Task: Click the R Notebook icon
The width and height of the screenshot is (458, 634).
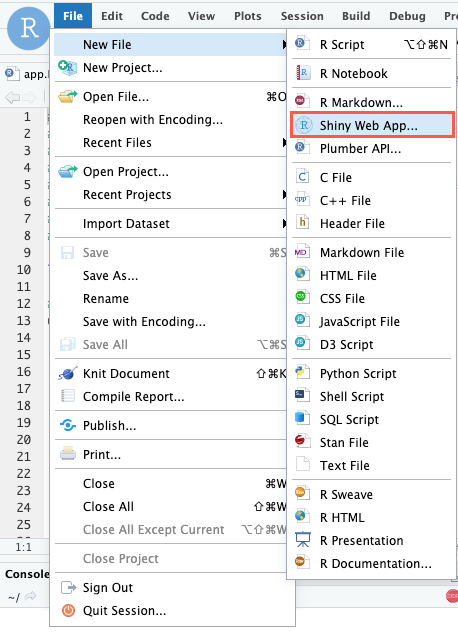Action: click(x=302, y=73)
